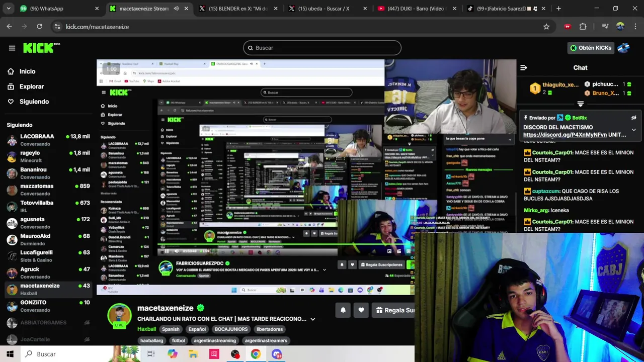
Task: Open Bananirou channel
Action: pyautogui.click(x=48, y=173)
